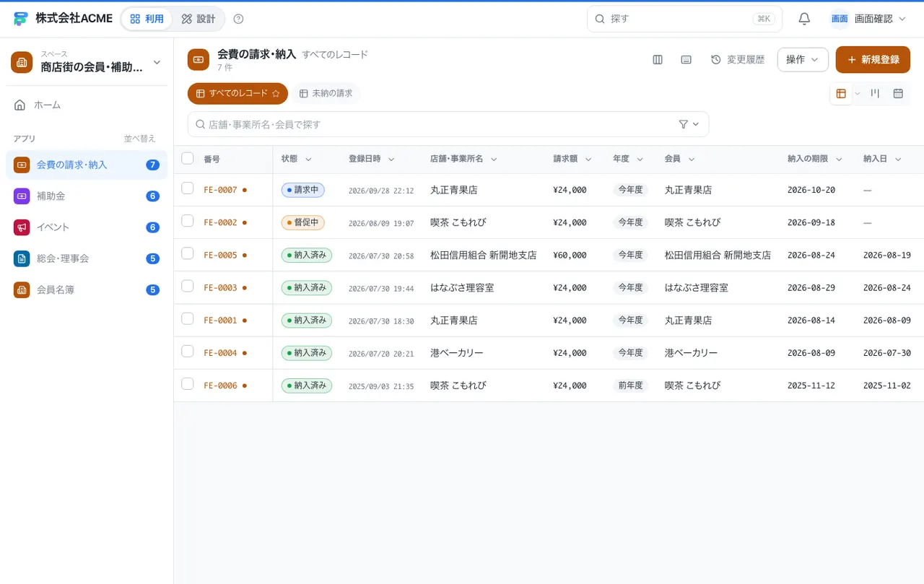Focus the global 探す search box
The width and height of the screenshot is (924, 584).
(684, 19)
